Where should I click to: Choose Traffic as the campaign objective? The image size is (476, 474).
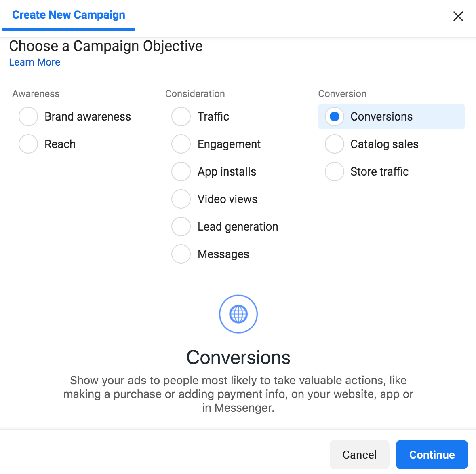(181, 116)
